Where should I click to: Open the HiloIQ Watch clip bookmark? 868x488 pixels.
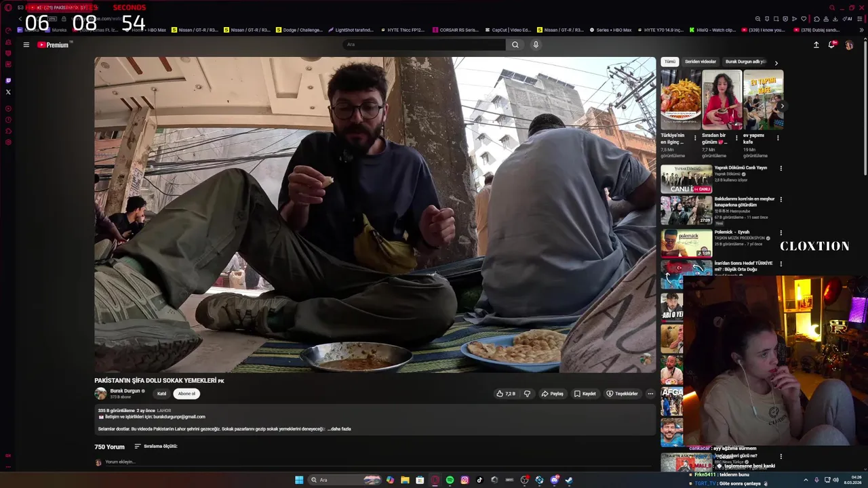coord(713,30)
